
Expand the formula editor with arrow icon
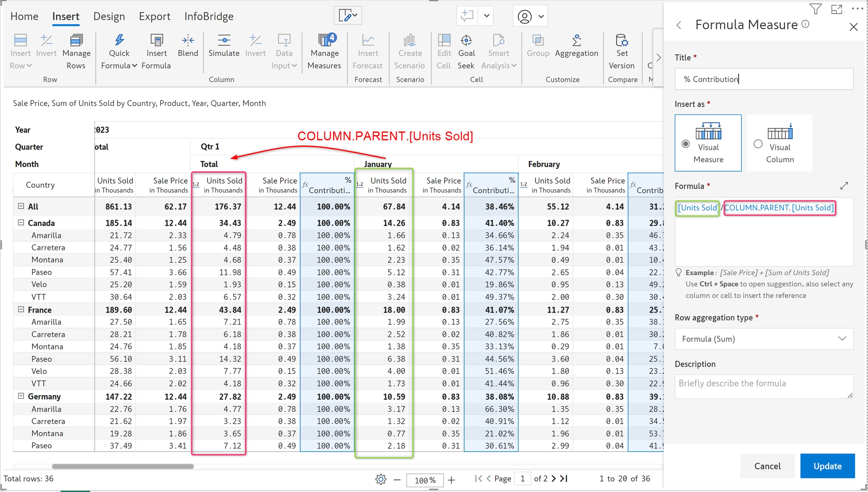point(844,186)
